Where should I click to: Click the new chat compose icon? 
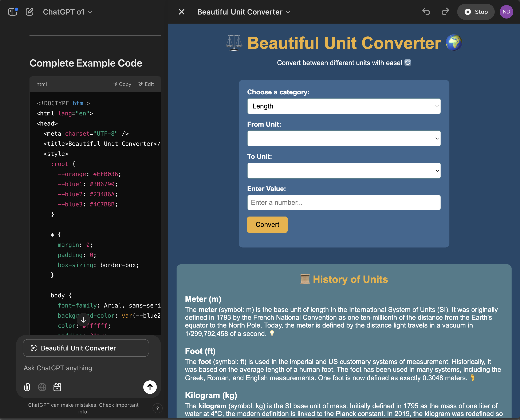click(29, 12)
